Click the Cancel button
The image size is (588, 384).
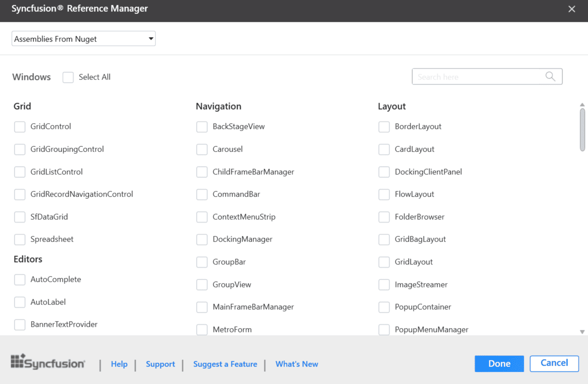(x=554, y=363)
